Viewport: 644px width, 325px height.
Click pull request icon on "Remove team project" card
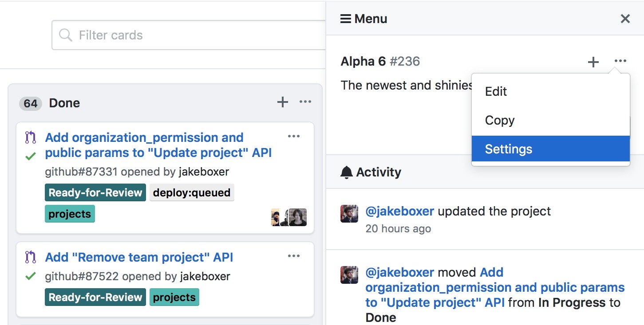[x=30, y=257]
